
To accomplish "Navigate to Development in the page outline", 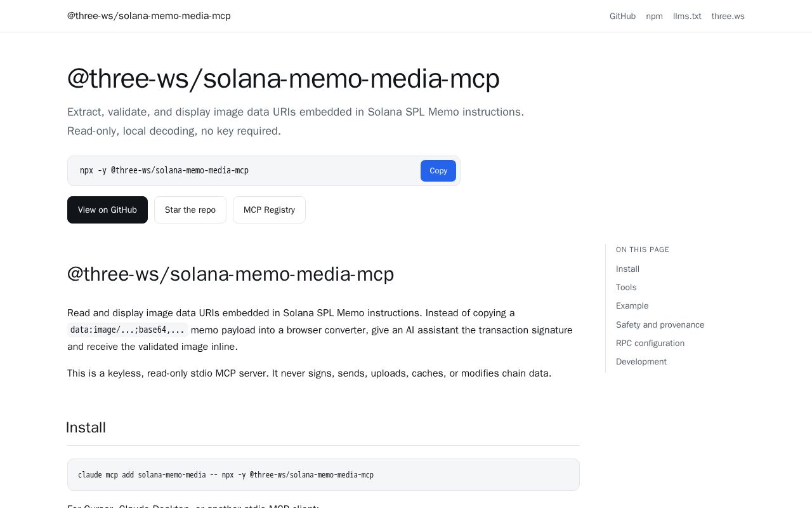I will (x=641, y=361).
